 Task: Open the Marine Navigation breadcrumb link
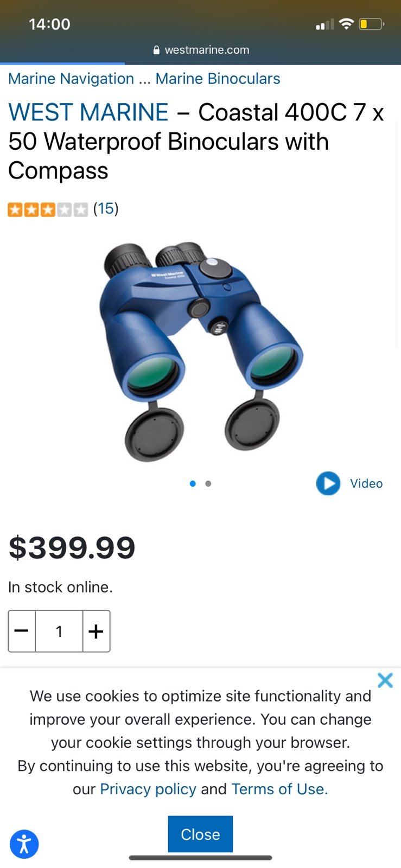[x=71, y=79]
